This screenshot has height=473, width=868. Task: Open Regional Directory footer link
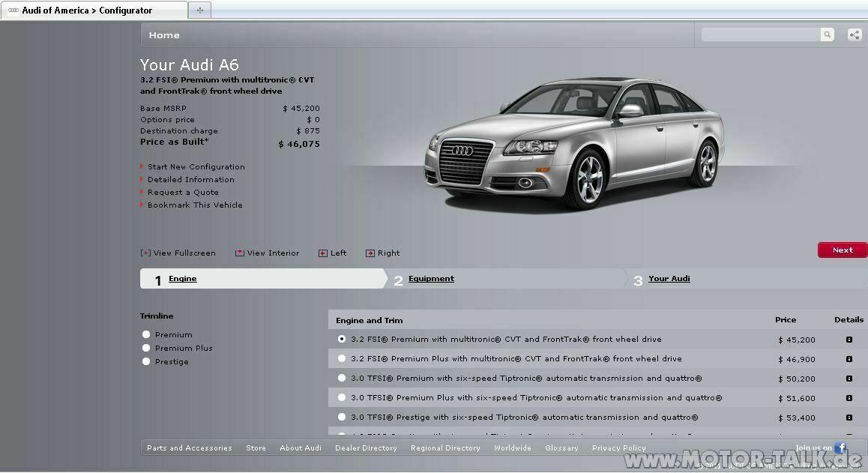pyautogui.click(x=446, y=448)
